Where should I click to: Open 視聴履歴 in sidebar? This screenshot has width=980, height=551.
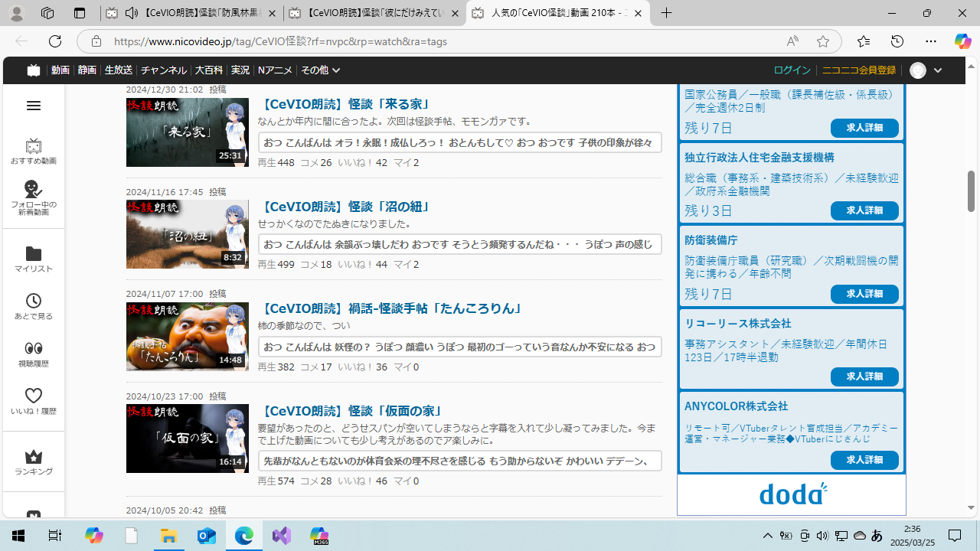(34, 354)
